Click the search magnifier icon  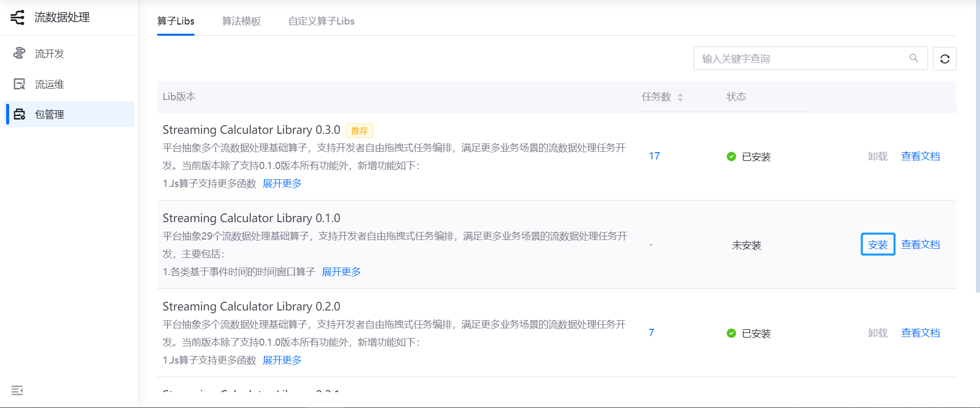click(914, 58)
